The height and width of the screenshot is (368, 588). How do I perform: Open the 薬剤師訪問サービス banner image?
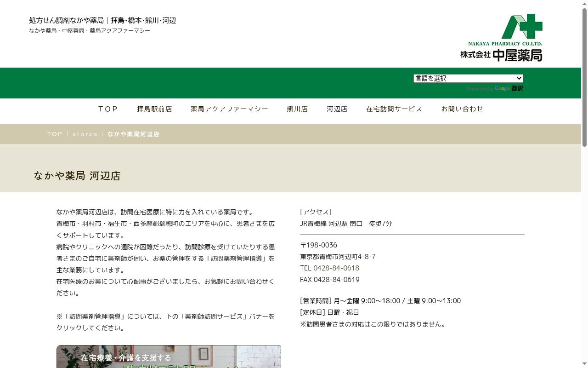coord(169,356)
